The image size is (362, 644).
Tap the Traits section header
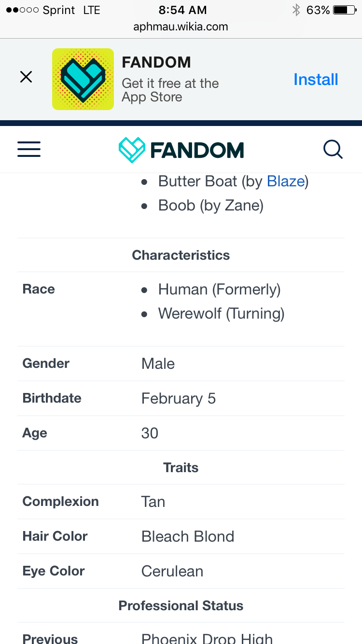181,467
